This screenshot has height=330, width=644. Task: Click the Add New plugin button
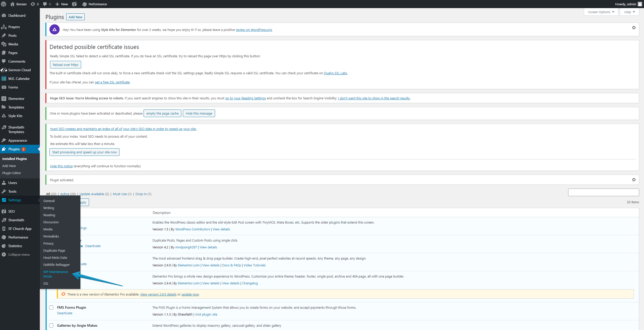[75, 17]
